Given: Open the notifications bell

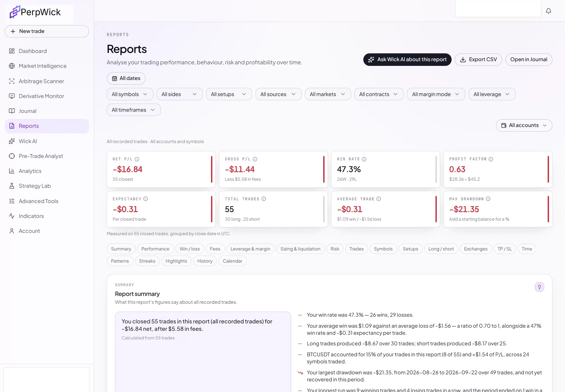Looking at the screenshot, I should click(548, 11).
